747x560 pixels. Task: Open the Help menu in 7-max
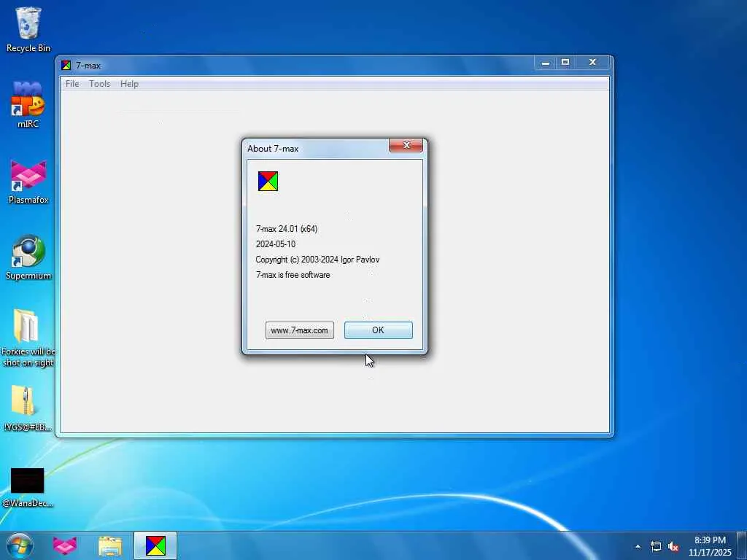[x=129, y=84]
